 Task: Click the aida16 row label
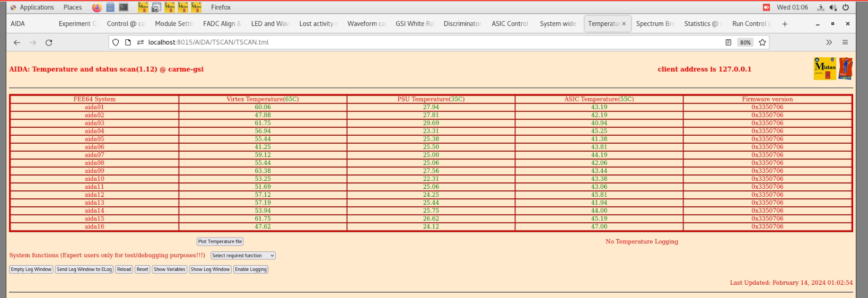coord(94,226)
